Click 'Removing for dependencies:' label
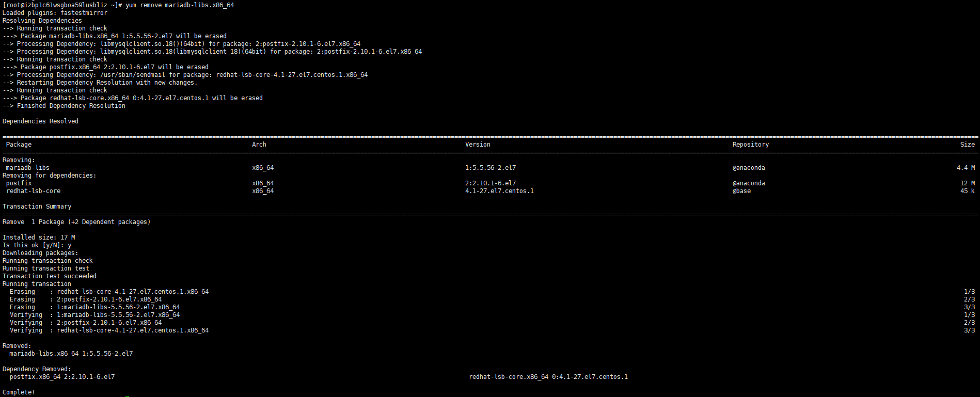 49,176
